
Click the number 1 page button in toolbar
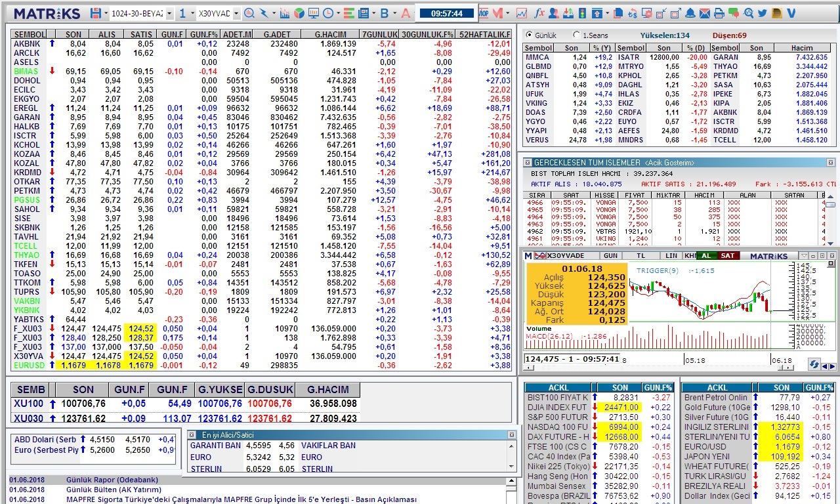point(182,13)
